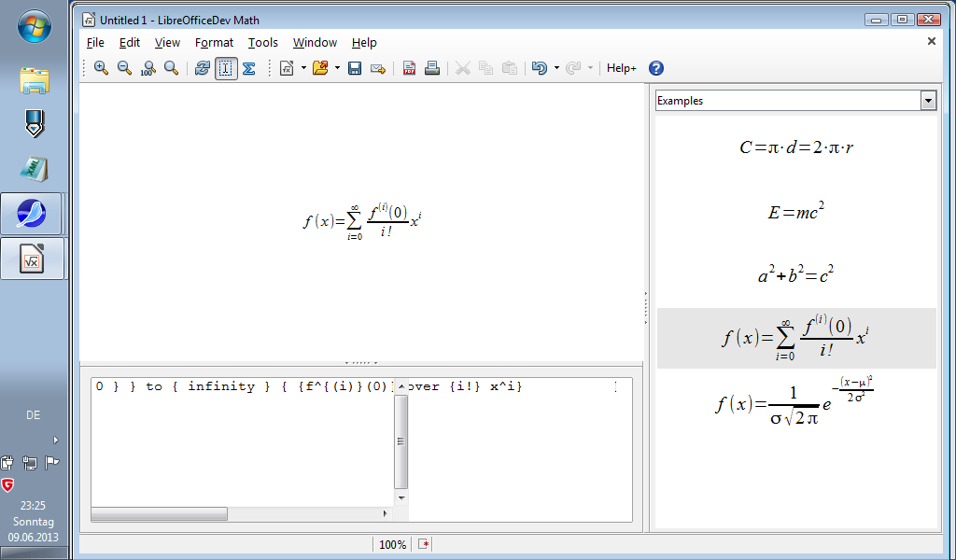Click the Zoom Out magnifier icon
The width and height of the screenshot is (956, 560).
pos(124,68)
